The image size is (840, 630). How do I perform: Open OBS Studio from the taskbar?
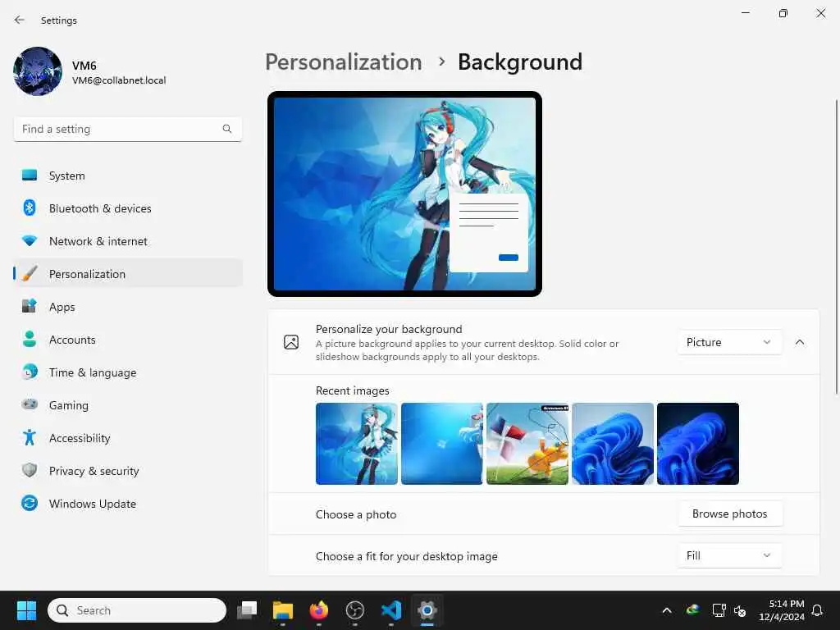354,610
